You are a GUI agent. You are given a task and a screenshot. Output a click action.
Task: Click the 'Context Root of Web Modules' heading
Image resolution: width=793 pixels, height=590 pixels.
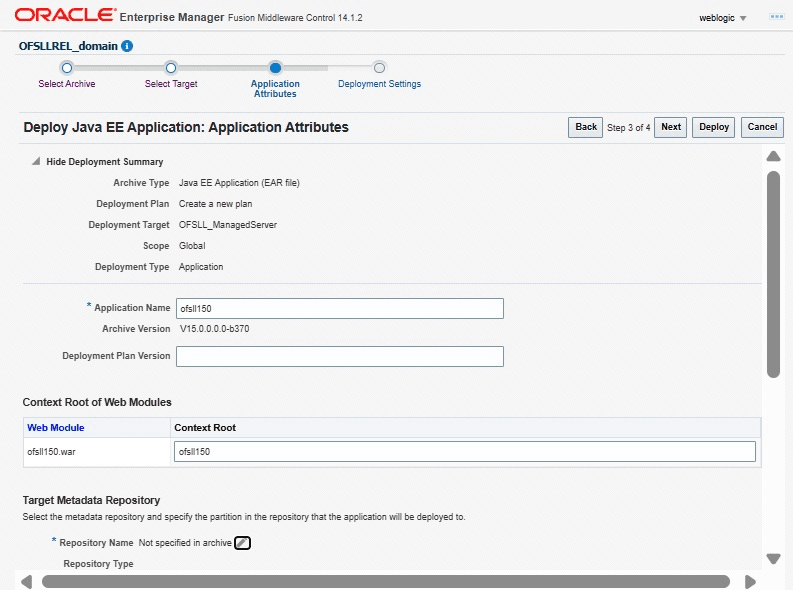pyautogui.click(x=97, y=402)
